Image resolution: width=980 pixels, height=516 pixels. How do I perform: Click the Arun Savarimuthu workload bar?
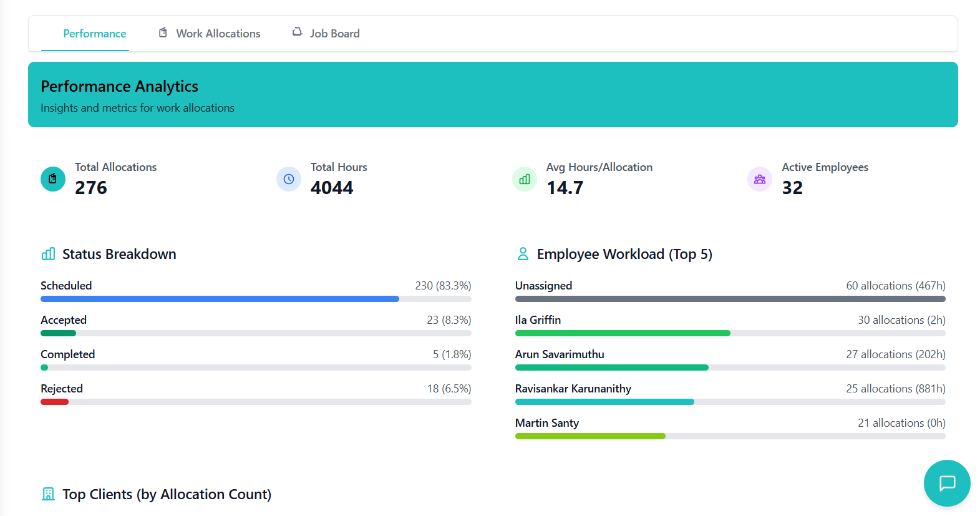click(611, 368)
